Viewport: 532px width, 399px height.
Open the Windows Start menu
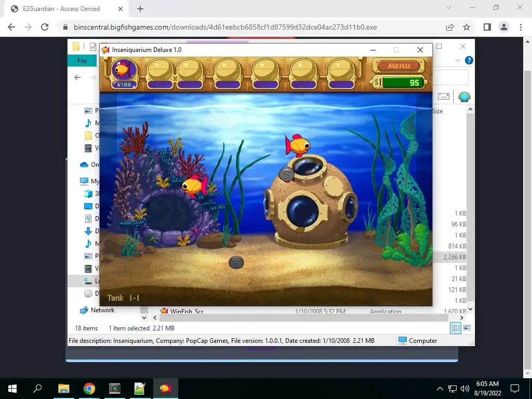click(12, 389)
